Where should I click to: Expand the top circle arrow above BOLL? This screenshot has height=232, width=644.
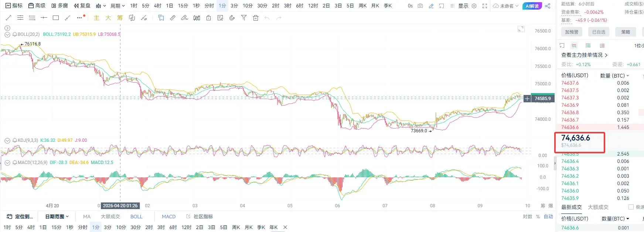(7, 28)
